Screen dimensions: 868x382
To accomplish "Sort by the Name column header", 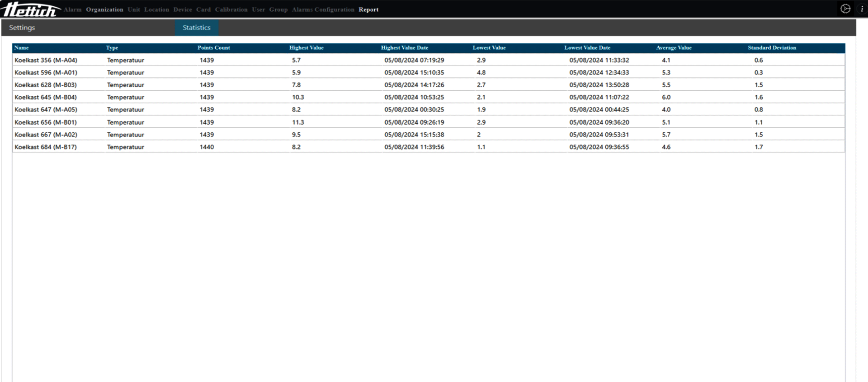I will (21, 48).
